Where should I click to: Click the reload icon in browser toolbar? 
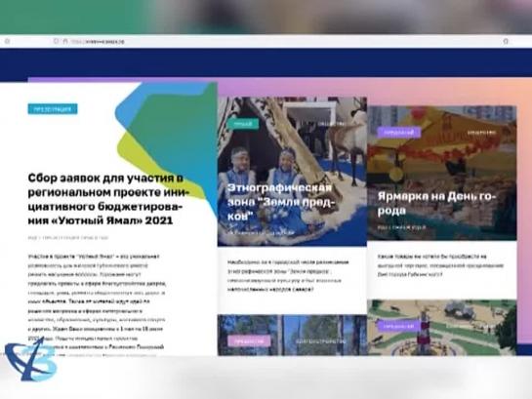click(7, 41)
